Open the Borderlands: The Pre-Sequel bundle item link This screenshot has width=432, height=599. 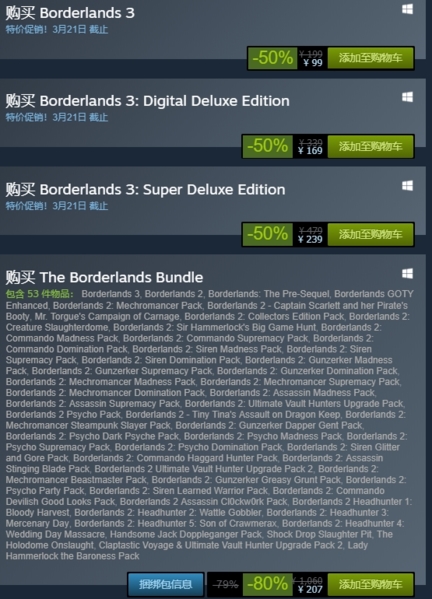269,294
